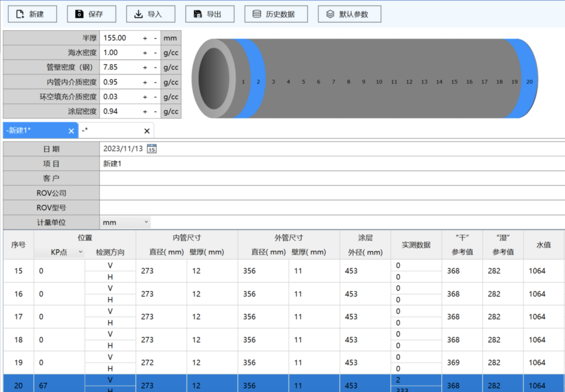Image resolution: width=565 pixels, height=392 pixels.
Task: Select pipe segment 2 in the diagram
Action: point(258,82)
